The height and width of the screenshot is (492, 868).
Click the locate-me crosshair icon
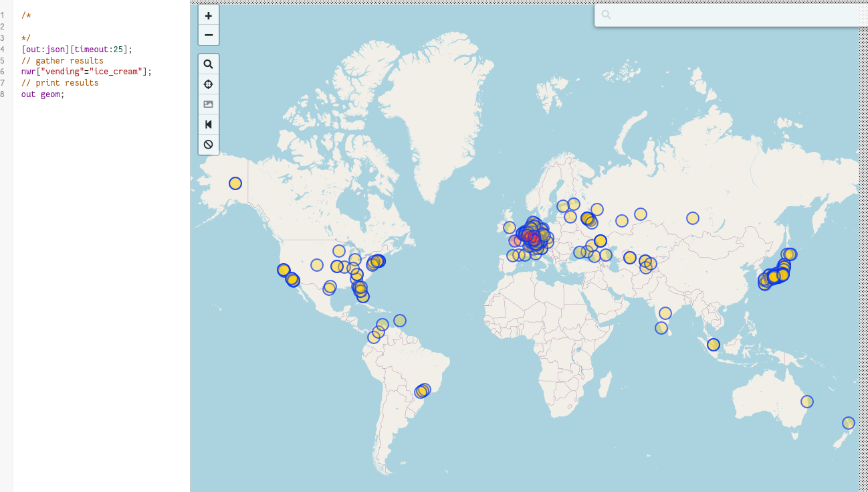209,84
